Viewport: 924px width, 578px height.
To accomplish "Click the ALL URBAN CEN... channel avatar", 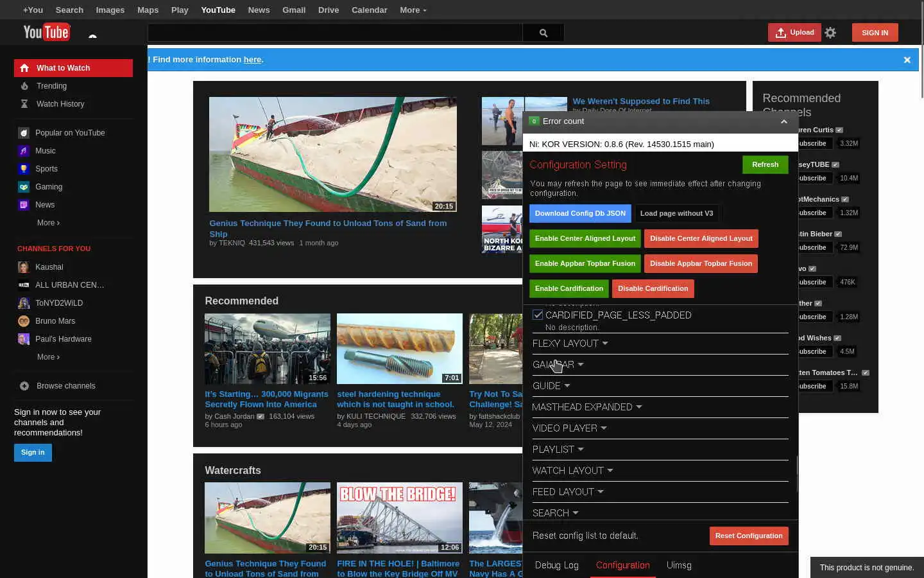I will (x=24, y=285).
